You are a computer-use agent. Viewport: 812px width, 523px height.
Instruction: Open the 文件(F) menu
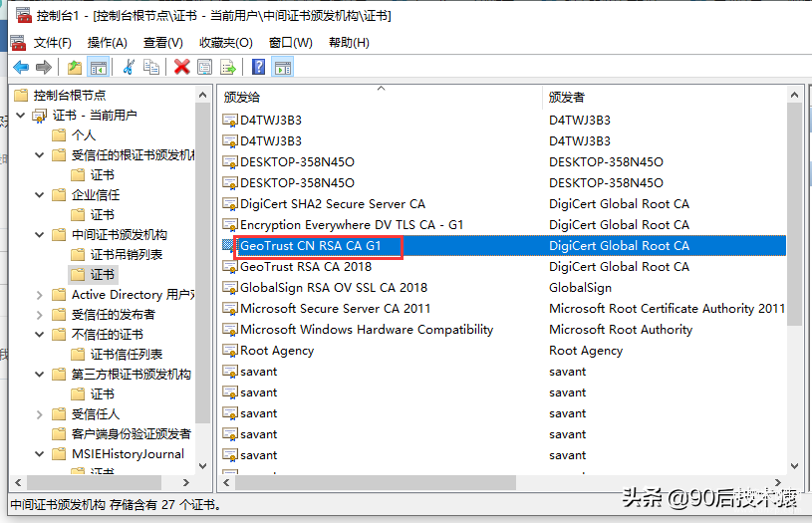coord(52,43)
